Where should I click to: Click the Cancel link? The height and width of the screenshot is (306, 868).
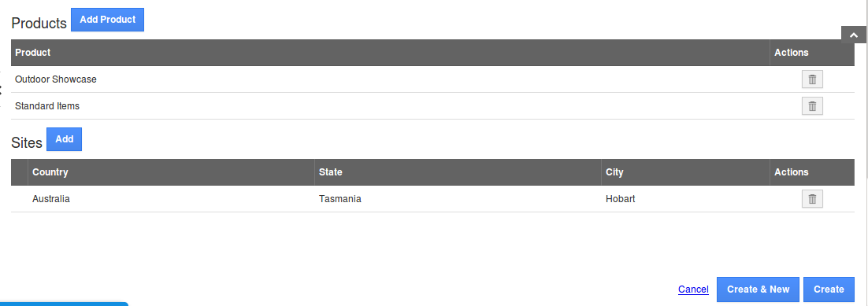point(693,289)
